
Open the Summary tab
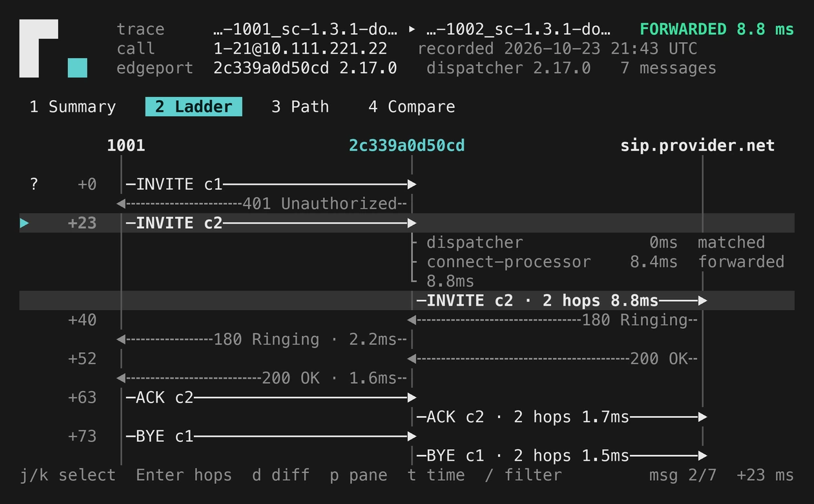73,107
